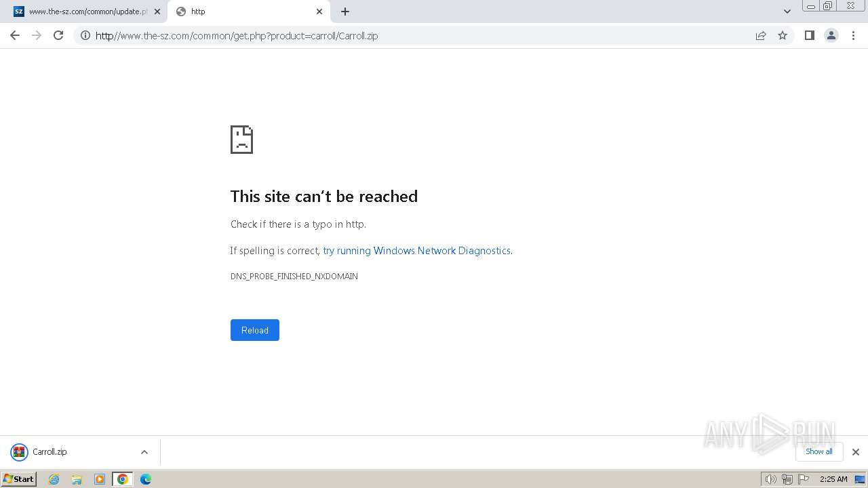868x488 pixels.
Task: Bookmark this page with the star icon
Action: [x=783, y=35]
